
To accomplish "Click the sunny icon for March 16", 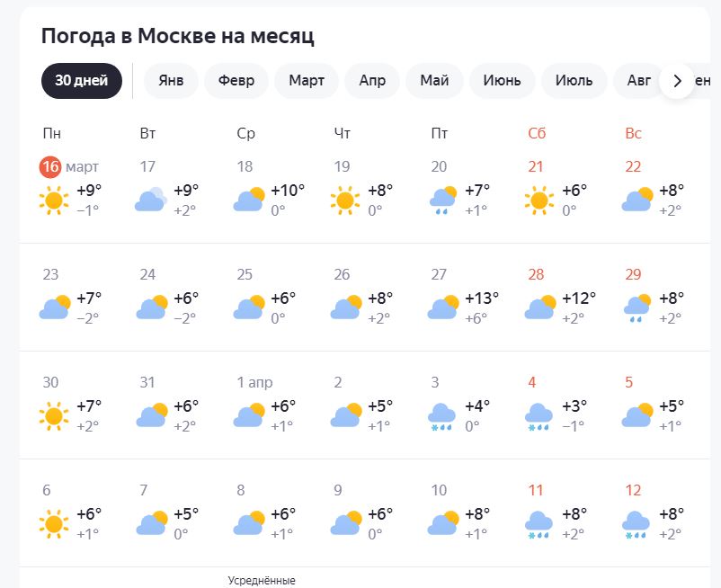I will coord(54,200).
